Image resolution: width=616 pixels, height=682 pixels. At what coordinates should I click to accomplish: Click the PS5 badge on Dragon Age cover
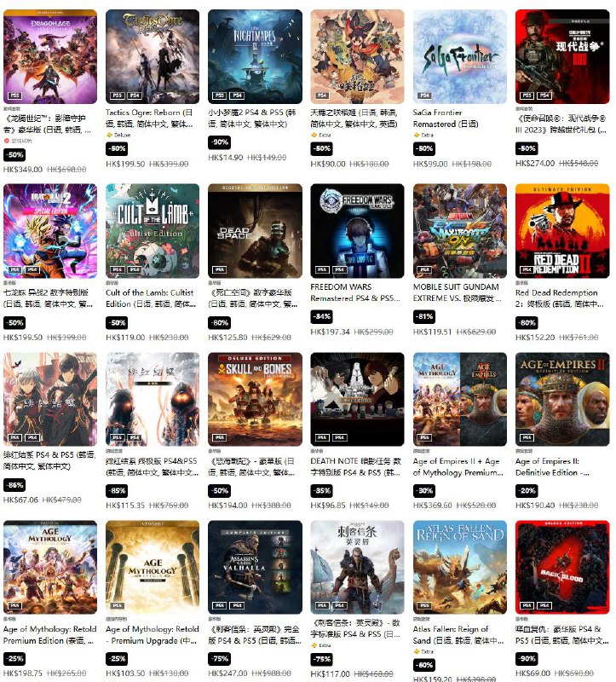coord(15,95)
